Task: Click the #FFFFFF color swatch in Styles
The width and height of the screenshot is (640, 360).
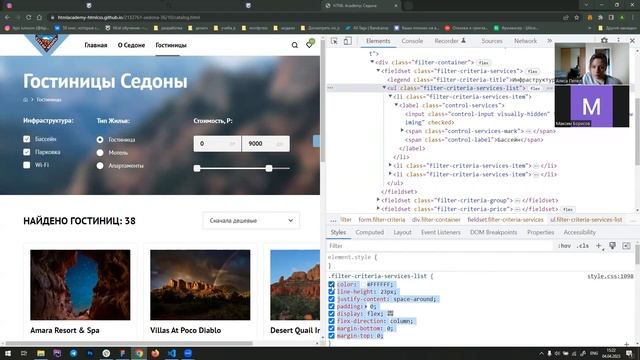Action: (363, 284)
